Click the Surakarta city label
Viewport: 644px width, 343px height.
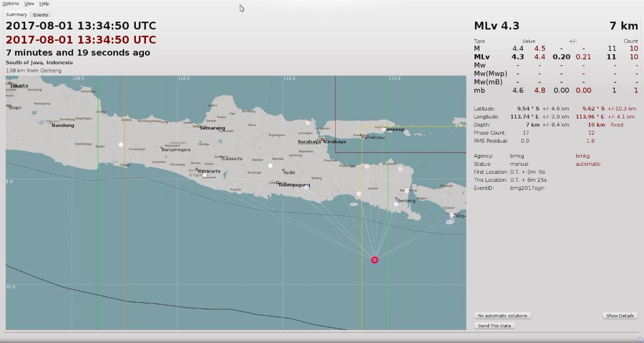(232, 159)
